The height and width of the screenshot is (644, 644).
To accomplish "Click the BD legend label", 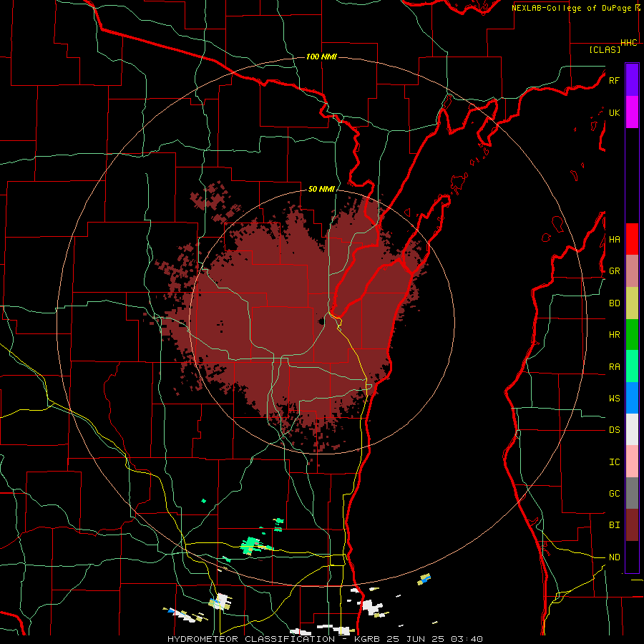I will (x=615, y=303).
